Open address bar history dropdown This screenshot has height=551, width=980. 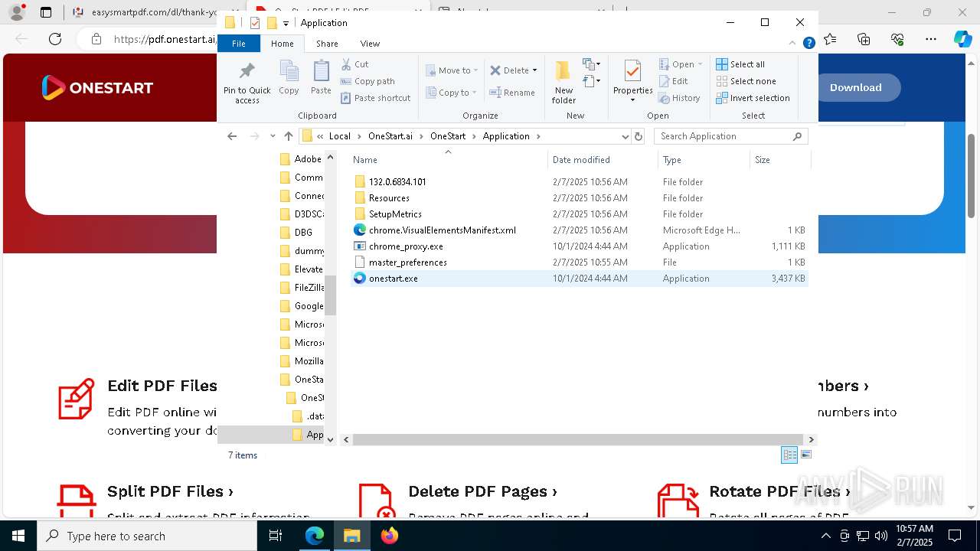[x=625, y=136]
